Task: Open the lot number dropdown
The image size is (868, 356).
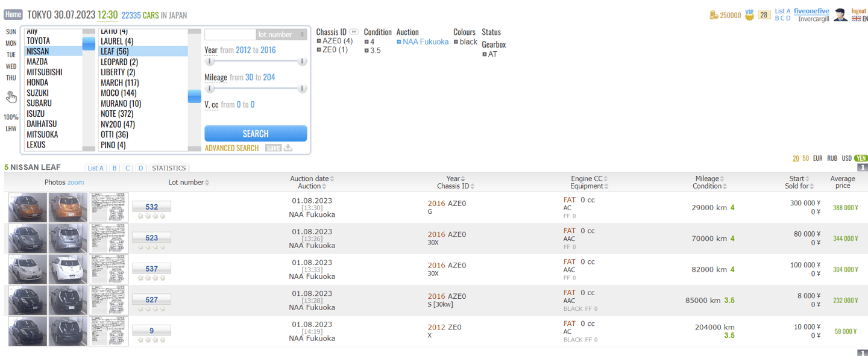Action: (x=281, y=35)
